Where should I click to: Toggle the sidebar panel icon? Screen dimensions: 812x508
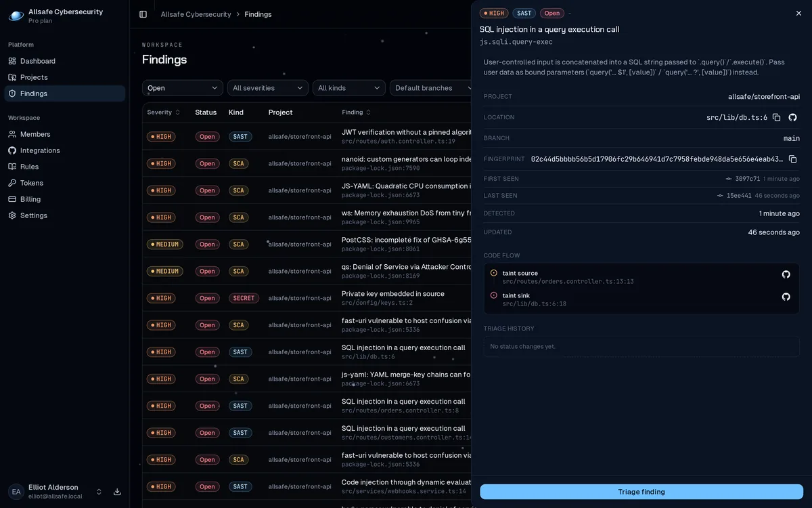[143, 14]
